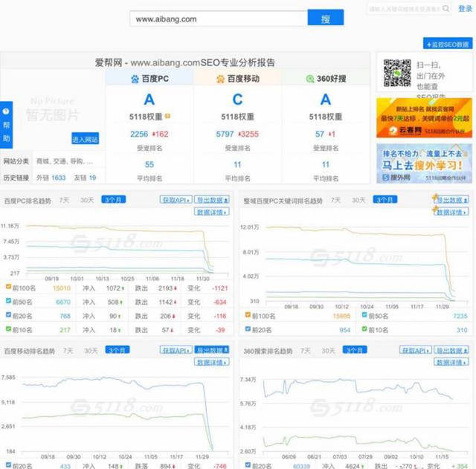Click the QR code image
Viewport: 476px width, 469px height.
point(397,73)
